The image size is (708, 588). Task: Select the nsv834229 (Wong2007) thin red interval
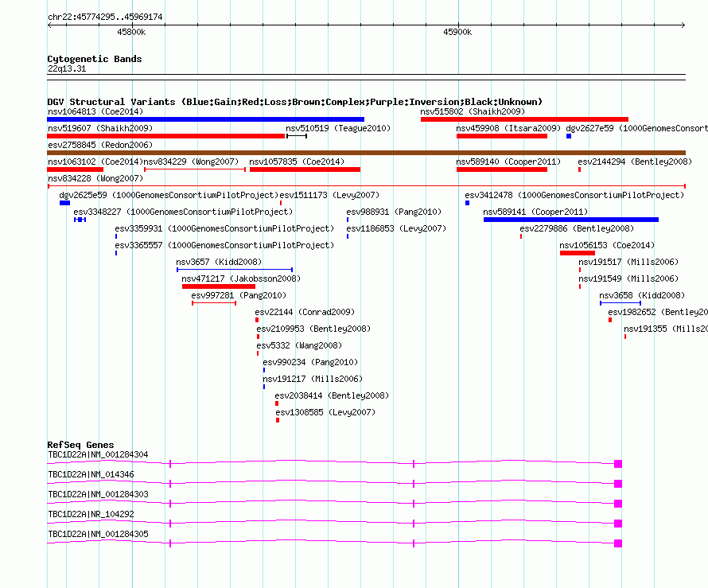coord(195,169)
